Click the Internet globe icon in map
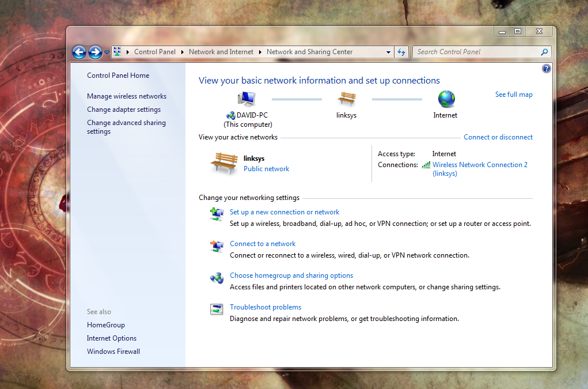Screen dimensions: 588x389 [446, 99]
